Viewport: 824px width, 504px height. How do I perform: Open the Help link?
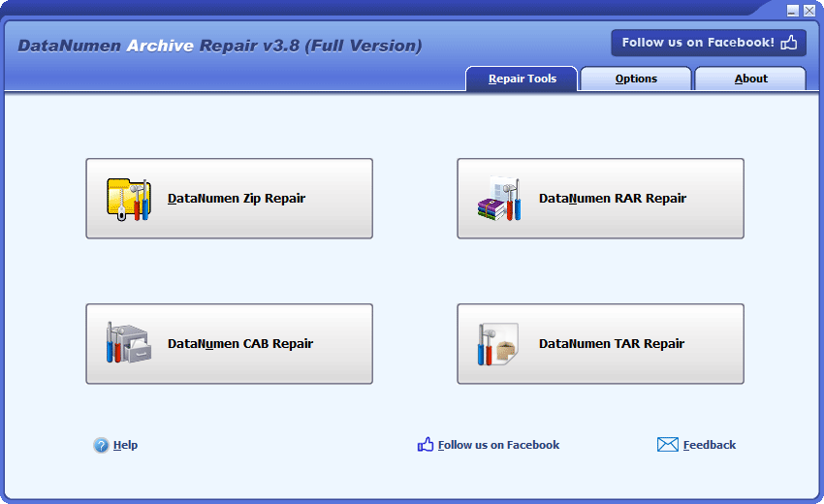(125, 446)
